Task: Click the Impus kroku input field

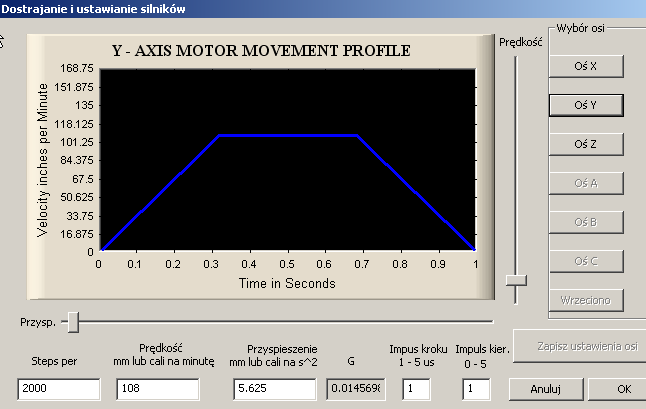Action: [417, 389]
